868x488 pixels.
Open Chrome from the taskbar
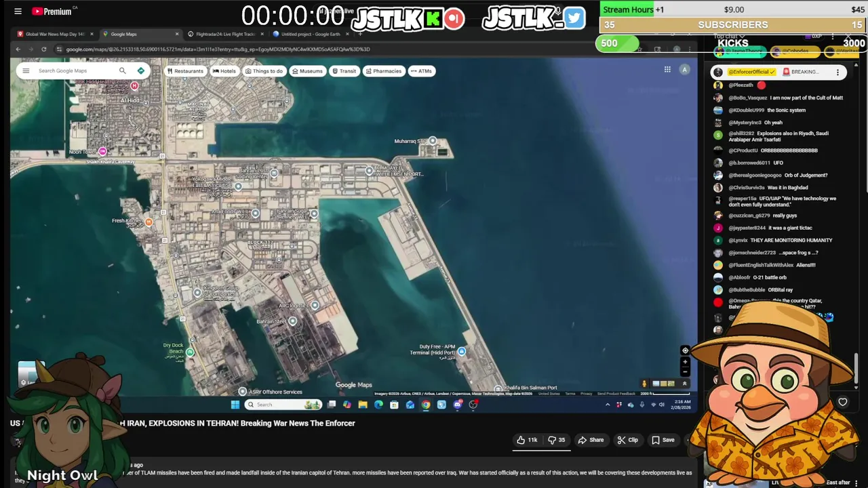tap(426, 405)
